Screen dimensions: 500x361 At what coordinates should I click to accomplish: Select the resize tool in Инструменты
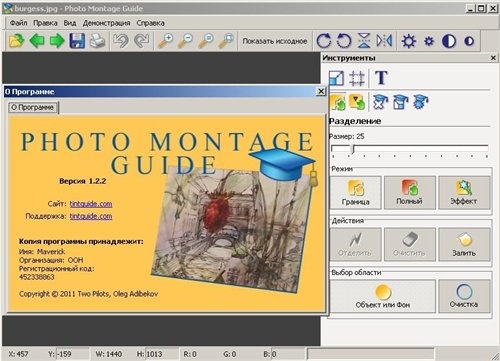[x=337, y=78]
